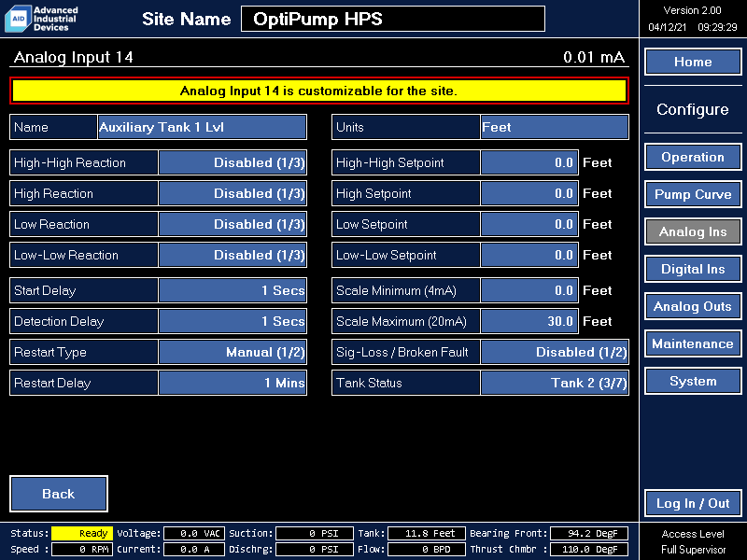Viewport: 747px width, 560px height.
Task: Edit the Low Setpoint value
Action: point(529,224)
